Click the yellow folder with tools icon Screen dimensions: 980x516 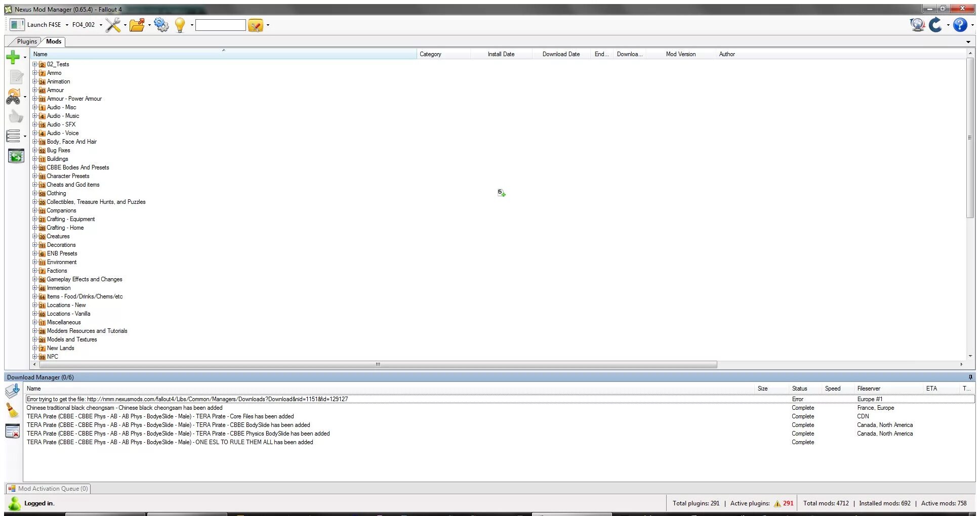(x=256, y=25)
